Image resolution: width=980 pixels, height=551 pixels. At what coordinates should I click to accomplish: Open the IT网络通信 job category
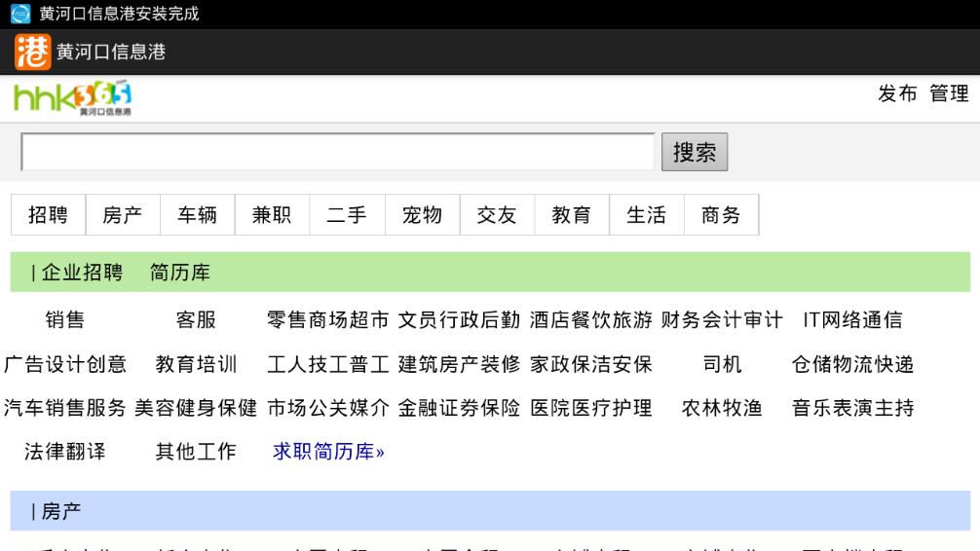click(852, 320)
